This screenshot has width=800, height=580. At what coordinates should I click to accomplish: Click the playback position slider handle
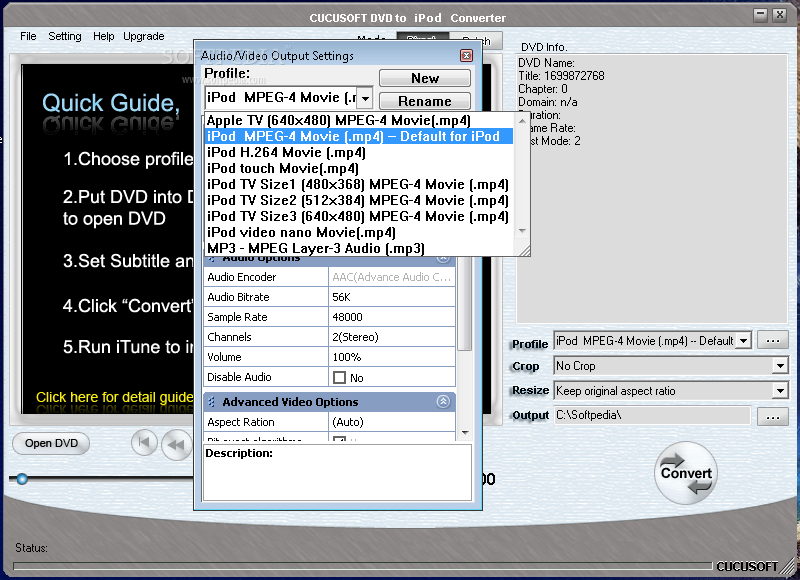click(x=21, y=479)
